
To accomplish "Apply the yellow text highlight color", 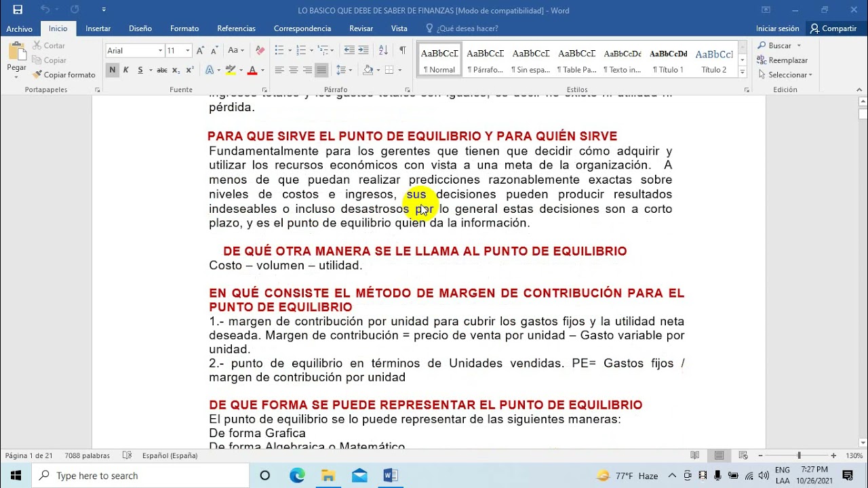I will click(x=231, y=70).
